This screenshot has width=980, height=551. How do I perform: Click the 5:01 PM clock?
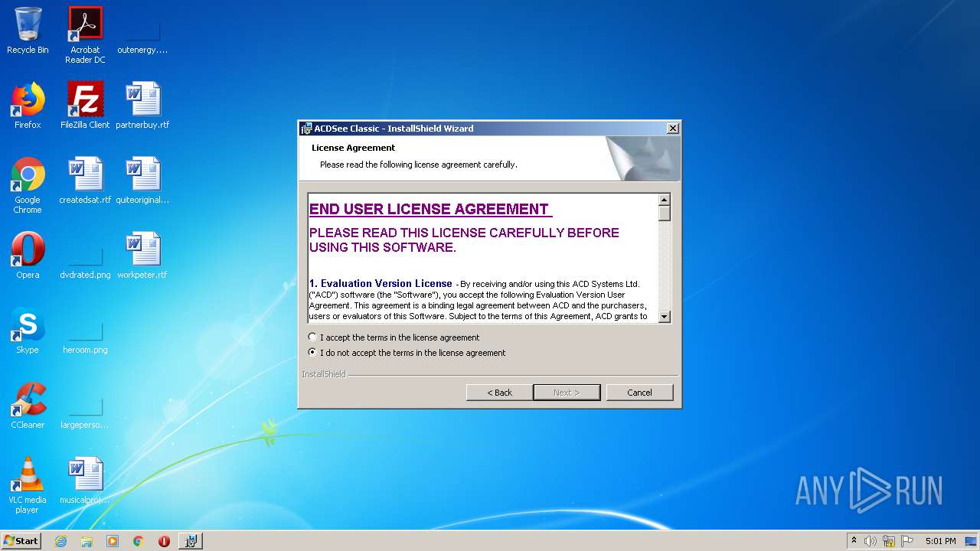click(940, 541)
